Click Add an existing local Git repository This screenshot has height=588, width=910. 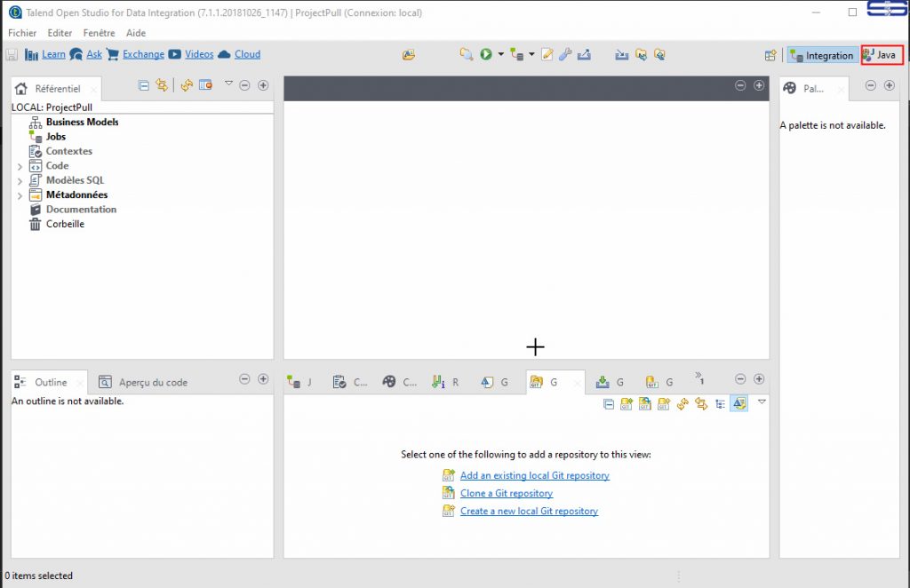click(x=534, y=475)
